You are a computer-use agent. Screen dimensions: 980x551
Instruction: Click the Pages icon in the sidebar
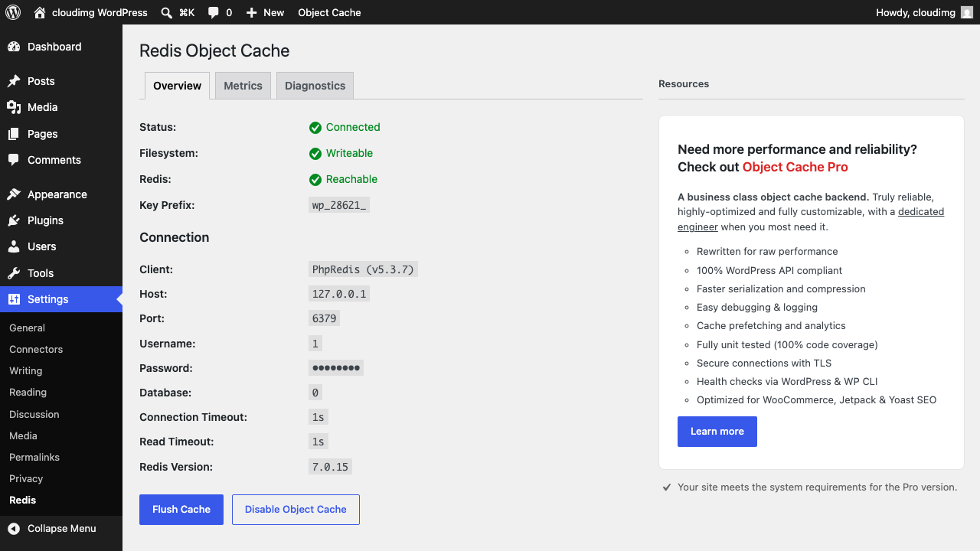(14, 134)
